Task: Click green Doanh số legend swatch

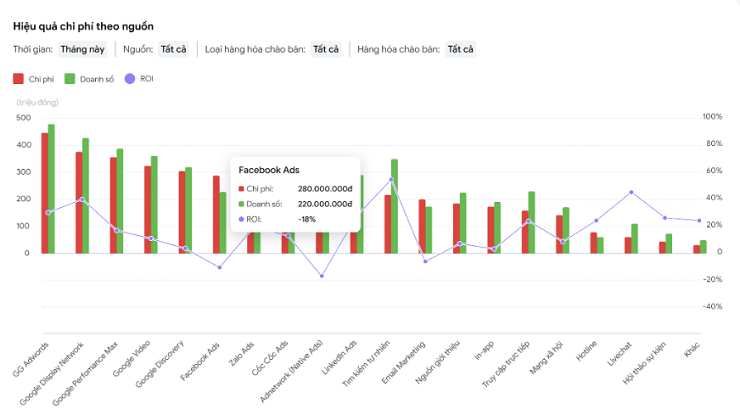Action: (70, 79)
